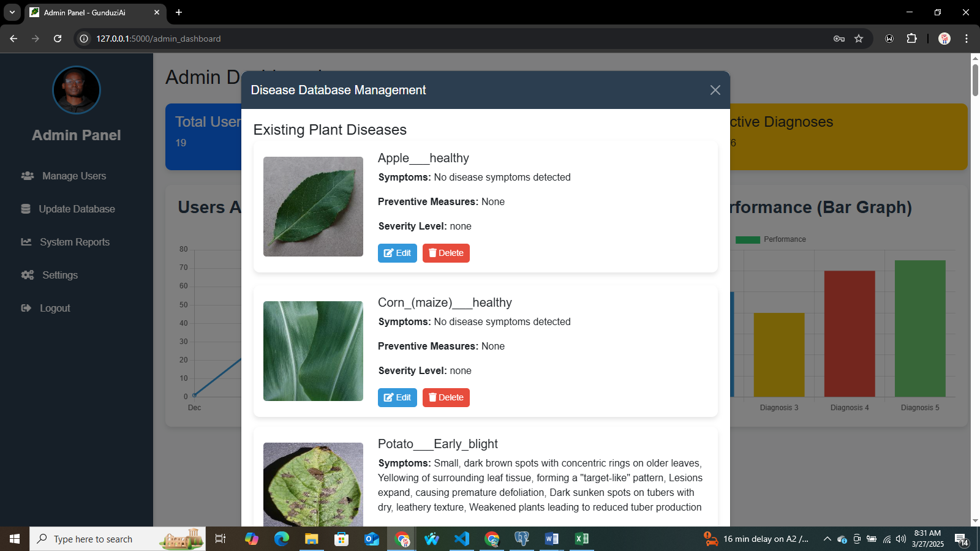Open a new browser tab
980x551 pixels.
[x=179, y=12]
